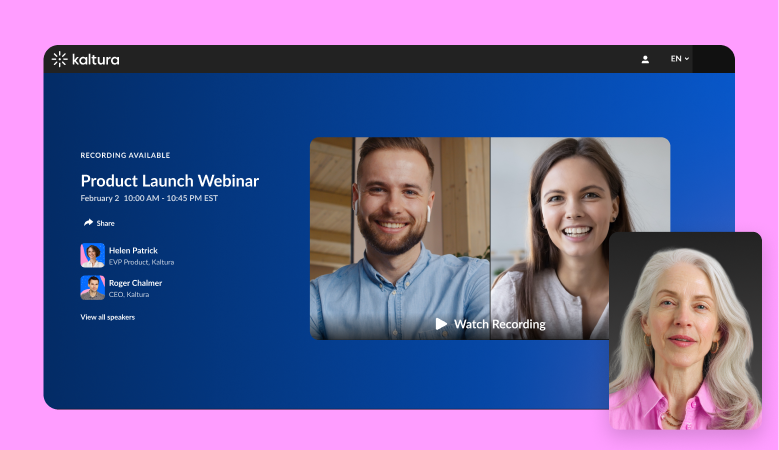779x450 pixels.
Task: Open the user profile icon
Action: tap(645, 59)
